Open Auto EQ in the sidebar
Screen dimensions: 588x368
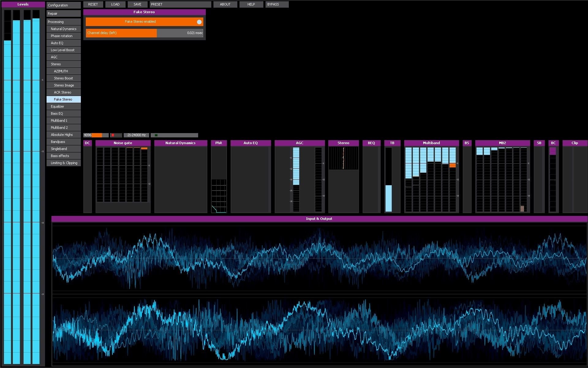pyautogui.click(x=64, y=43)
